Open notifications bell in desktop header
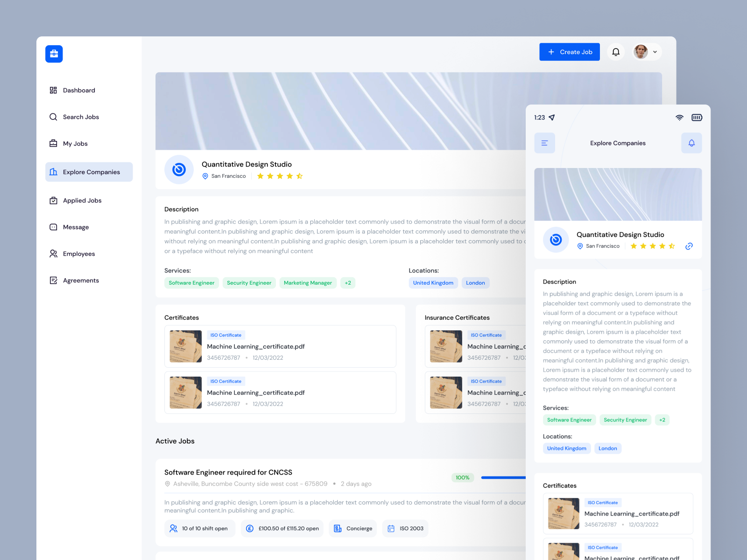Image resolution: width=747 pixels, height=560 pixels. [x=616, y=52]
